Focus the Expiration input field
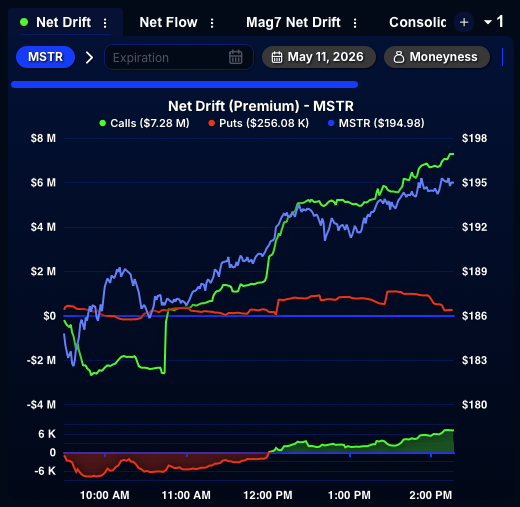520x507 pixels. (179, 57)
